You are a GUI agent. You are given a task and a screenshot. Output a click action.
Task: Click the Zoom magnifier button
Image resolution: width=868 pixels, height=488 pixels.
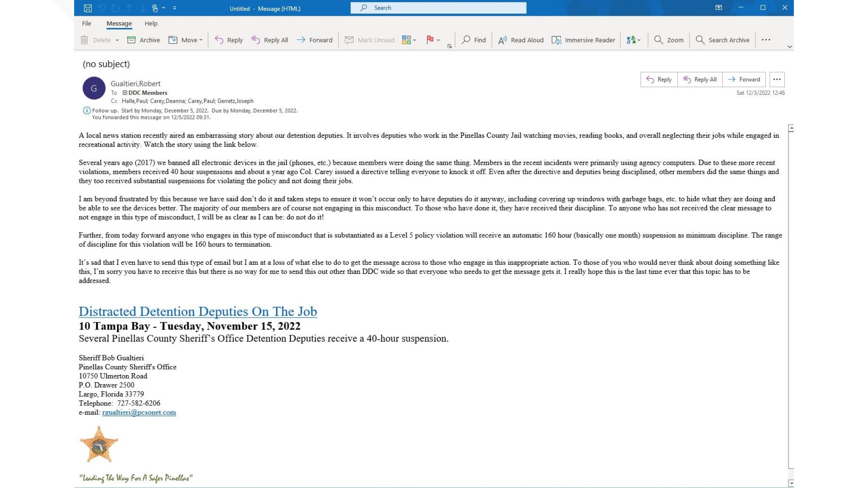tap(669, 40)
